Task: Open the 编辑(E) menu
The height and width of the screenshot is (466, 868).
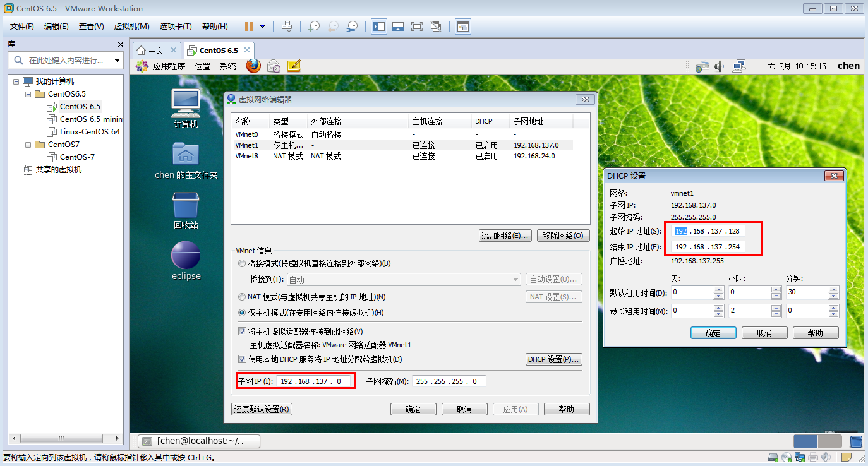Action: pos(56,27)
